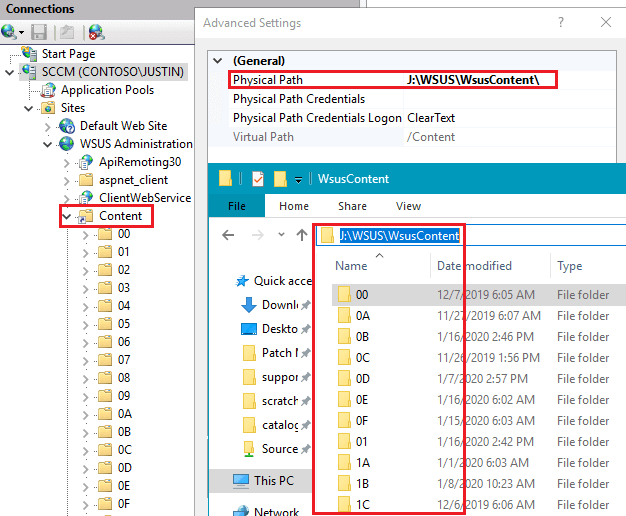
Task: Expand Default Web Site node
Action: coord(48,127)
